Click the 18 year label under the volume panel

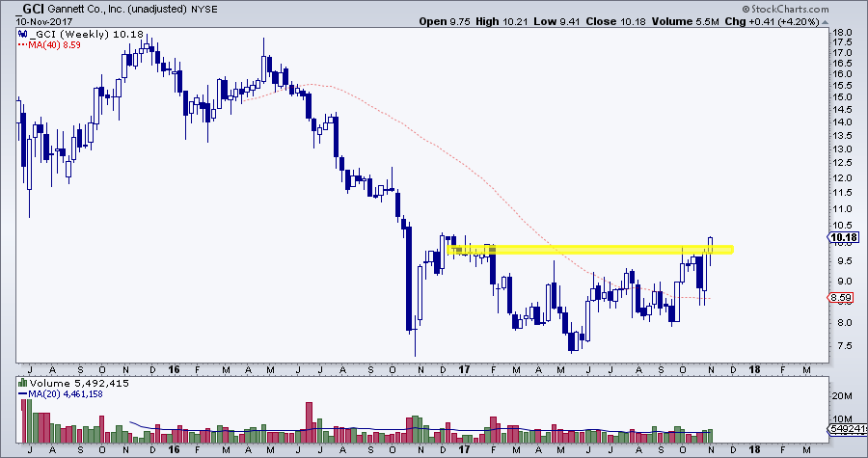pos(754,448)
